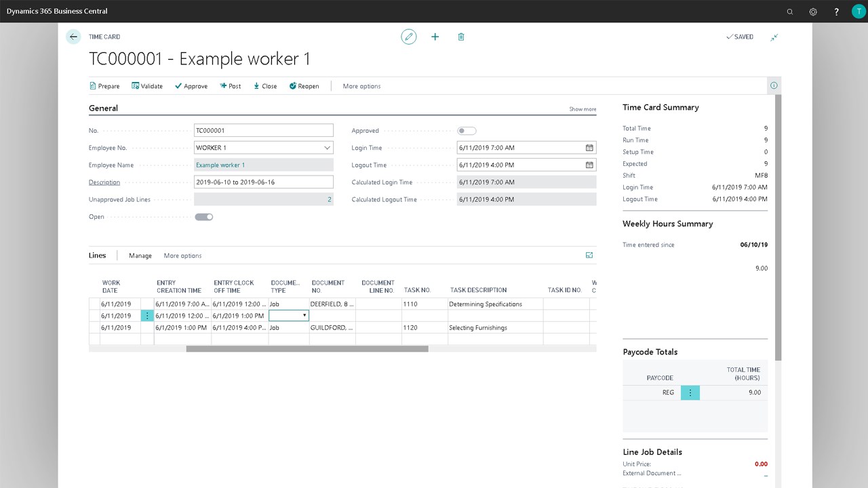This screenshot has height=488, width=868.
Task: Click the Time Card Summary heading
Action: coord(660,107)
